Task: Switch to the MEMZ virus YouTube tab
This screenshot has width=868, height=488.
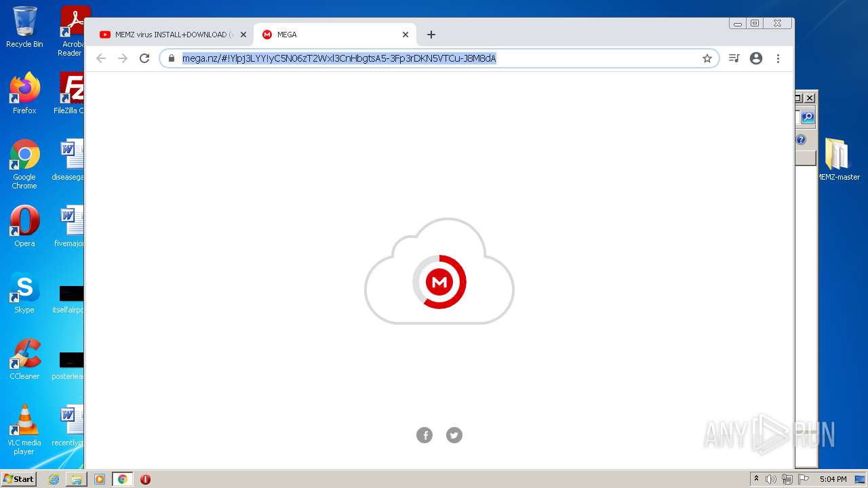Action: pyautogui.click(x=173, y=35)
